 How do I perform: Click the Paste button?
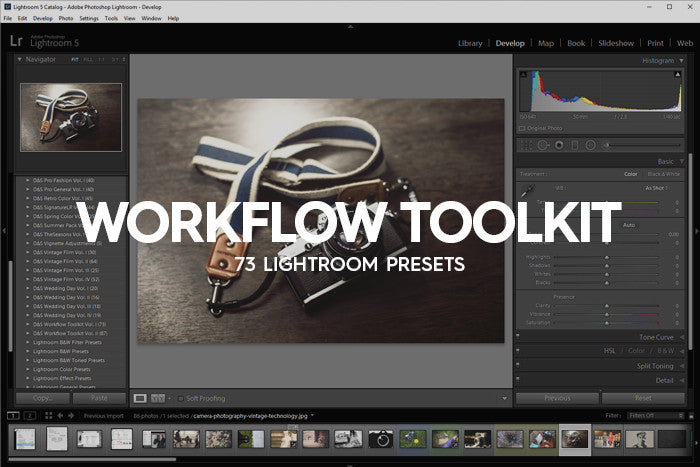tap(99, 398)
